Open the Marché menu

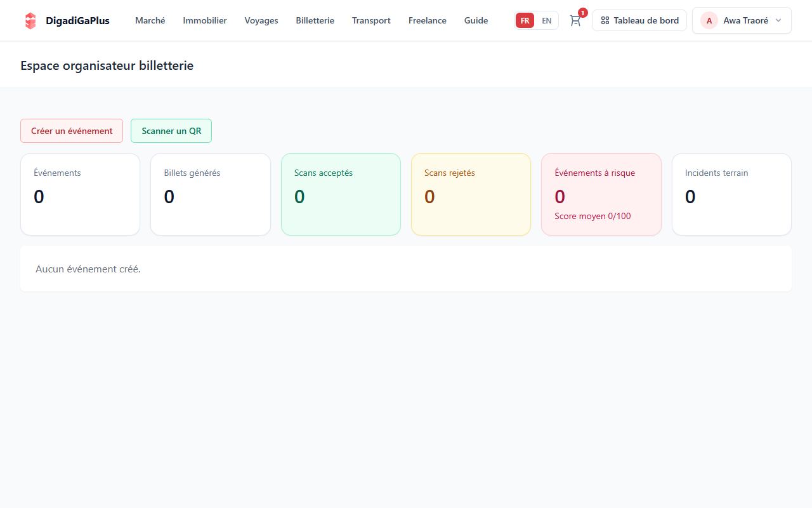tap(150, 20)
